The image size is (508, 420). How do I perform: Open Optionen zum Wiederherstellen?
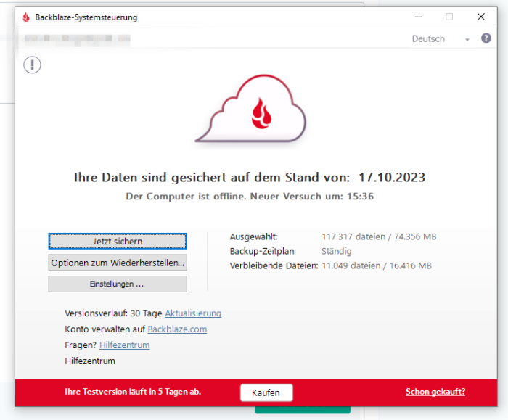[118, 263]
